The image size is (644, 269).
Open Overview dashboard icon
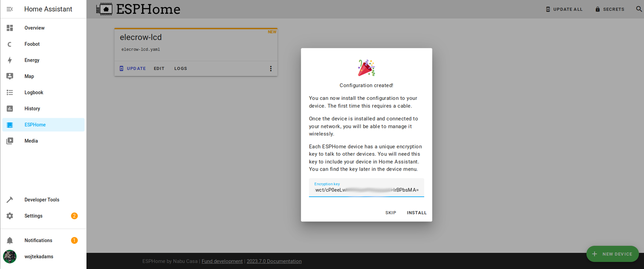10,28
